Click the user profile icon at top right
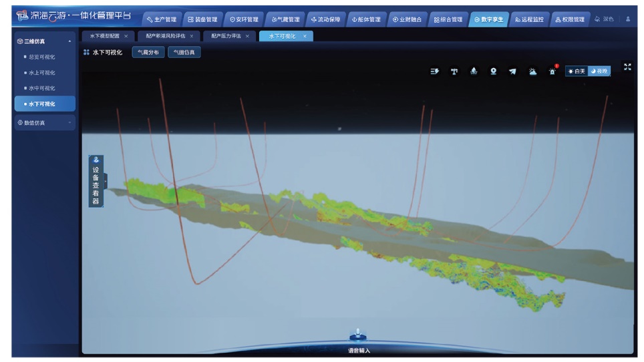This screenshot has width=644, height=362. 628,19
